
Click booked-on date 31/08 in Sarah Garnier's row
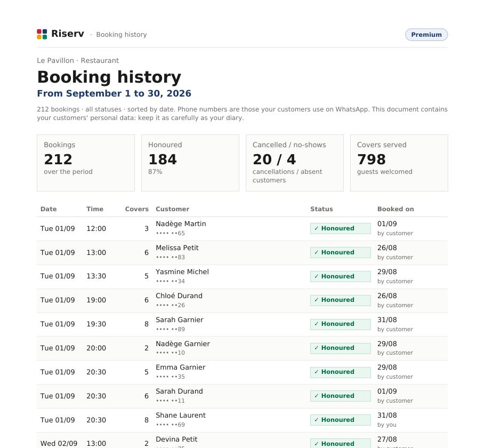point(387,320)
